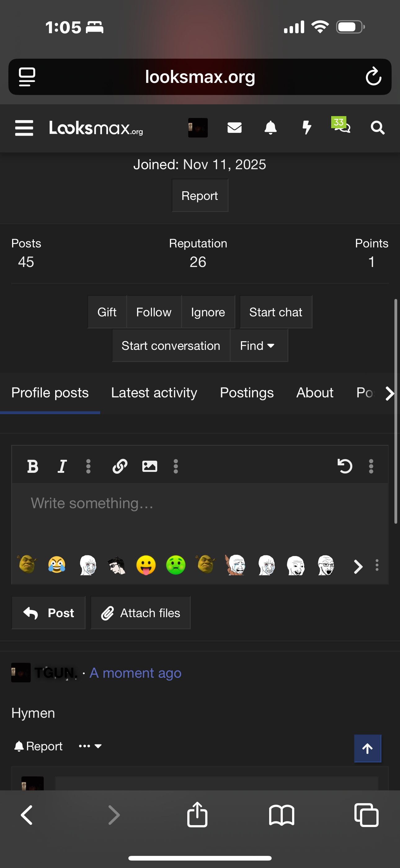
Task: Show more emojis with the arrow
Action: click(x=358, y=567)
